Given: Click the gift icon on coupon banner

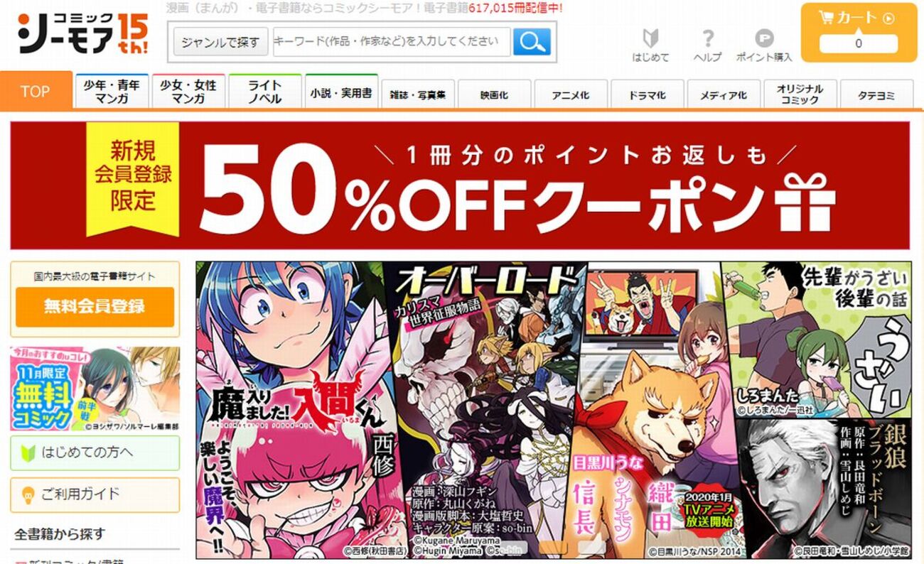Looking at the screenshot, I should [x=805, y=200].
